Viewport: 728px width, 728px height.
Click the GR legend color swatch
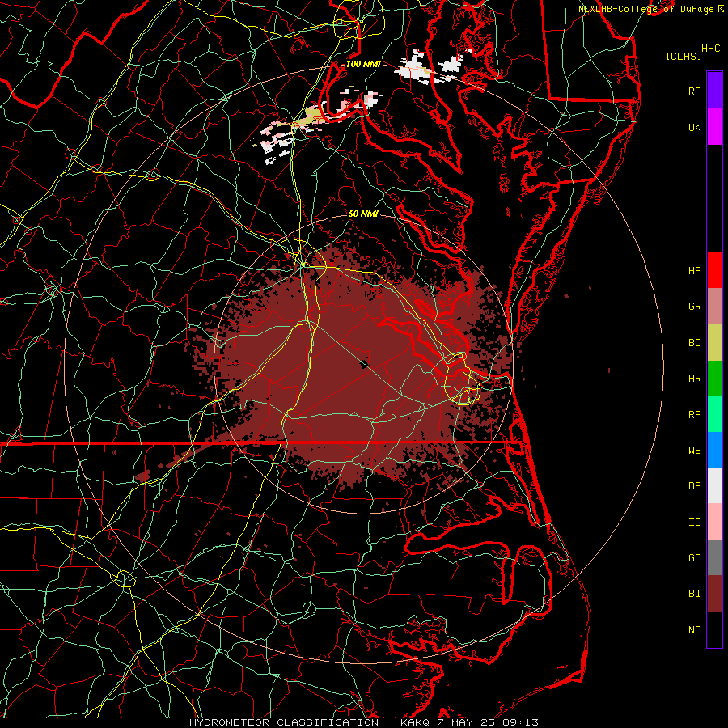714,307
